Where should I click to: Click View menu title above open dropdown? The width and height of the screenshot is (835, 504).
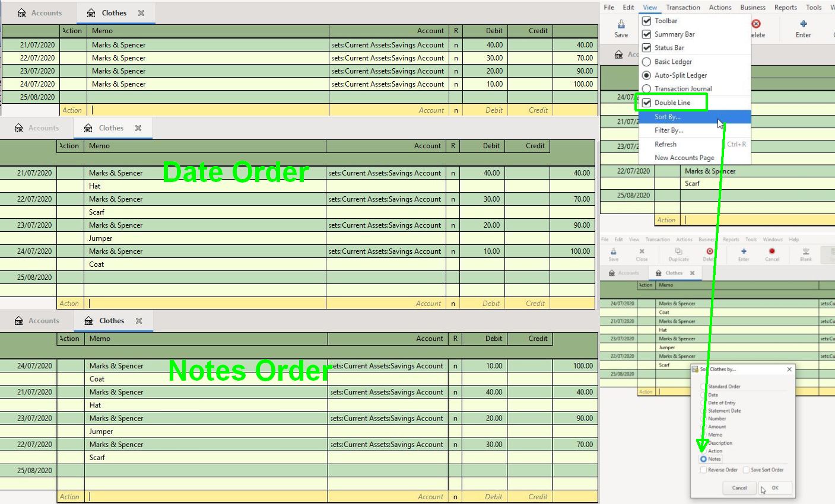coord(650,7)
